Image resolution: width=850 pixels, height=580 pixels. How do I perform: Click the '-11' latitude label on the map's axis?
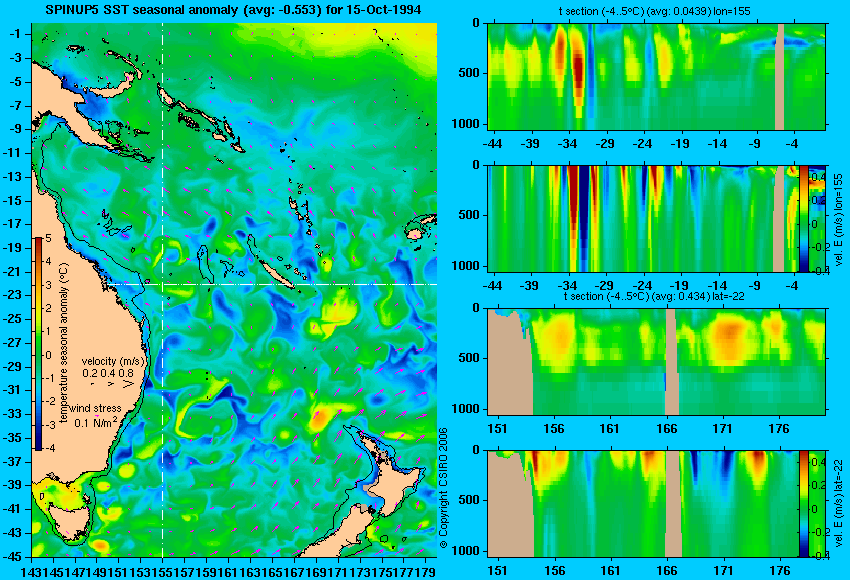click(12, 153)
